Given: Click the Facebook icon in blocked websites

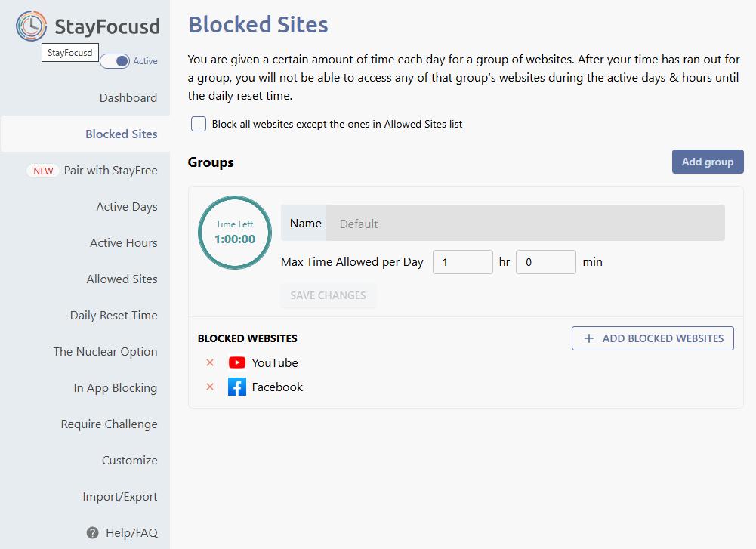Looking at the screenshot, I should coord(237,387).
